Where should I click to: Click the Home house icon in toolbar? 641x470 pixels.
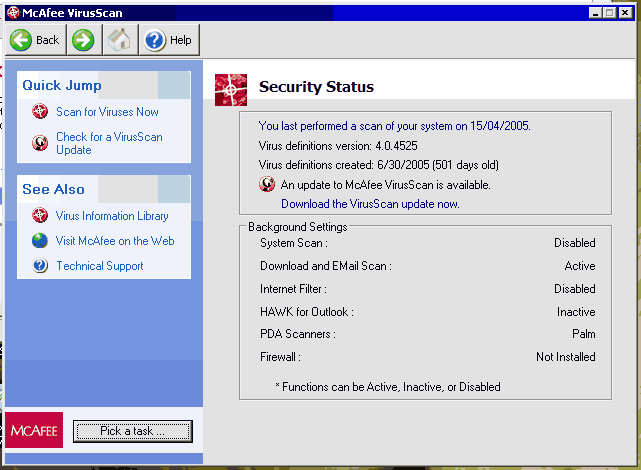pyautogui.click(x=120, y=40)
